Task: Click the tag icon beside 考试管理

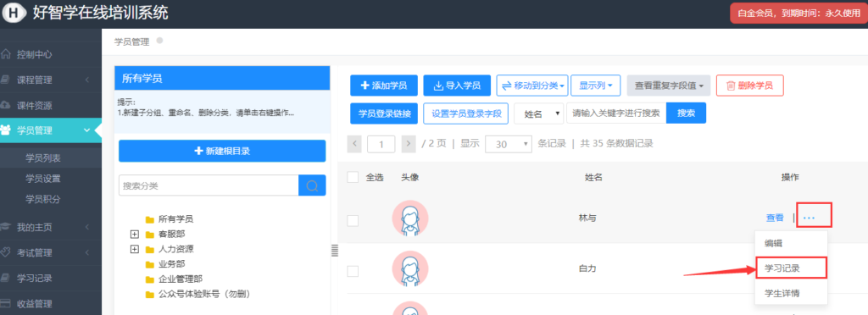Action: (6, 252)
